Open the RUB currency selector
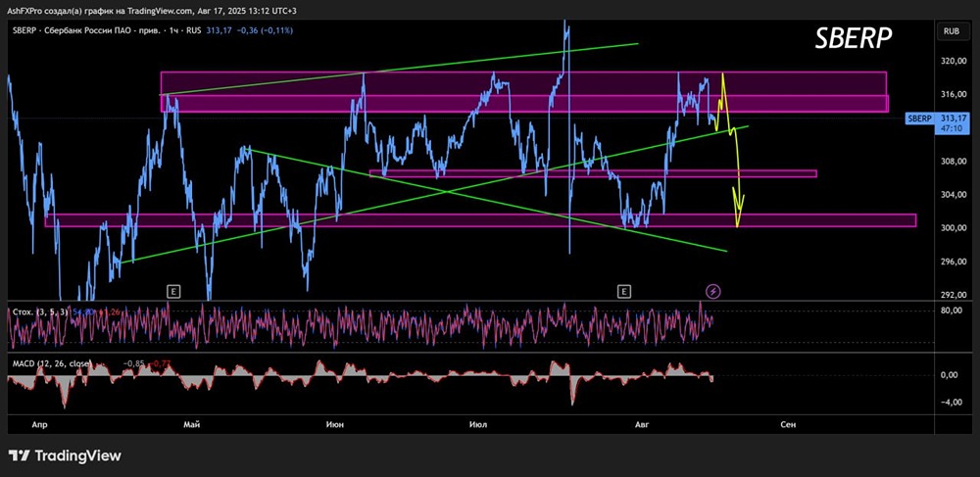This screenshot has width=980, height=477. 951,30
